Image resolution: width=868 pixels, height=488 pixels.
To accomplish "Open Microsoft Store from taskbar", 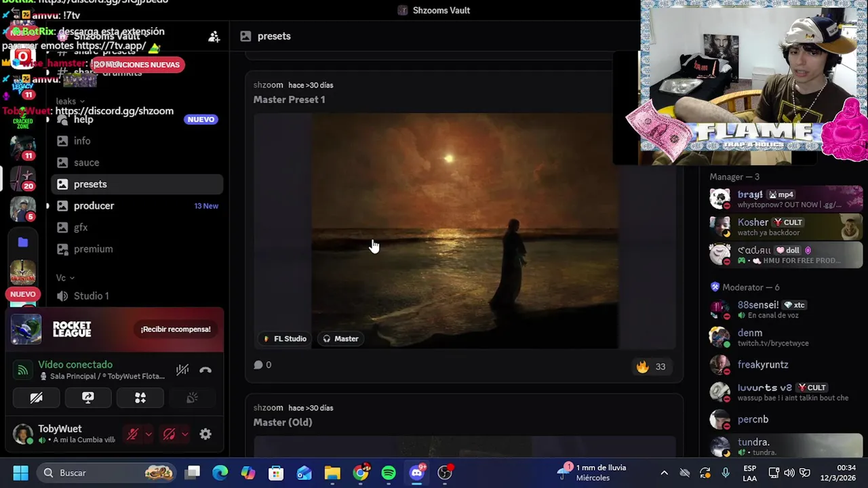I will click(276, 473).
